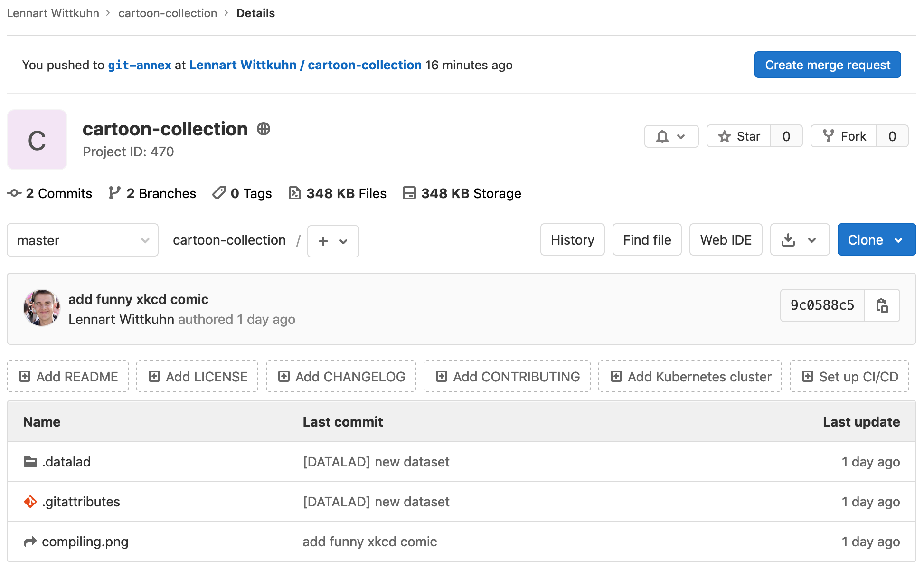The width and height of the screenshot is (924, 570).
Task: Click the compiling.png symlink arrow icon
Action: (x=30, y=541)
